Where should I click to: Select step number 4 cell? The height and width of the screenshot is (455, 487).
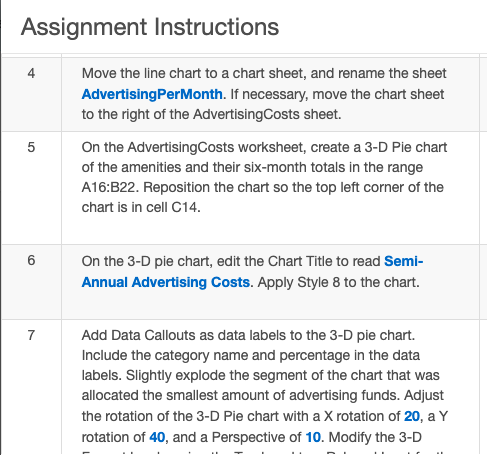click(31, 95)
